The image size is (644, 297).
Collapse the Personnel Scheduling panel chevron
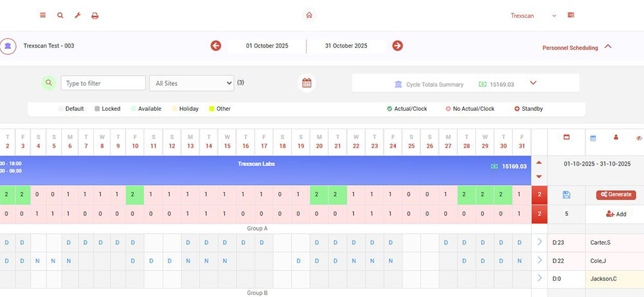point(608,46)
